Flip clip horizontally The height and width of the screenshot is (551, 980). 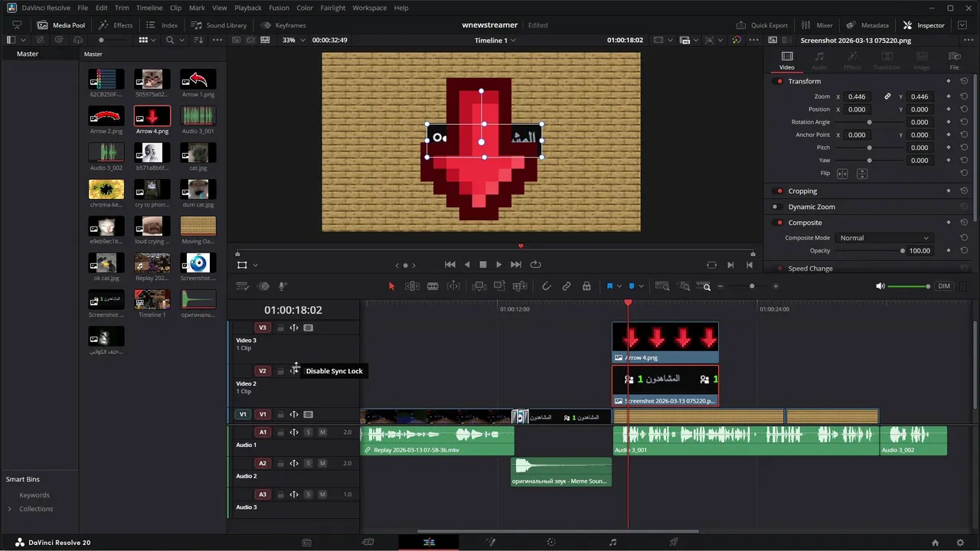[x=843, y=174]
